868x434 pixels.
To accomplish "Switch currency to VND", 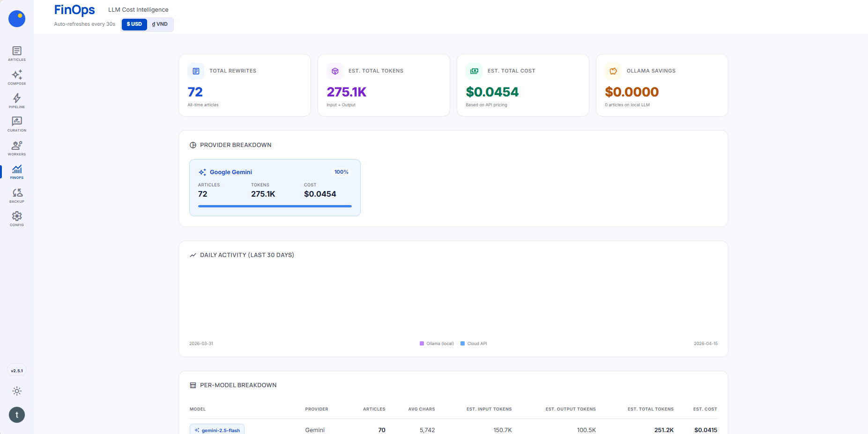I will (x=160, y=24).
